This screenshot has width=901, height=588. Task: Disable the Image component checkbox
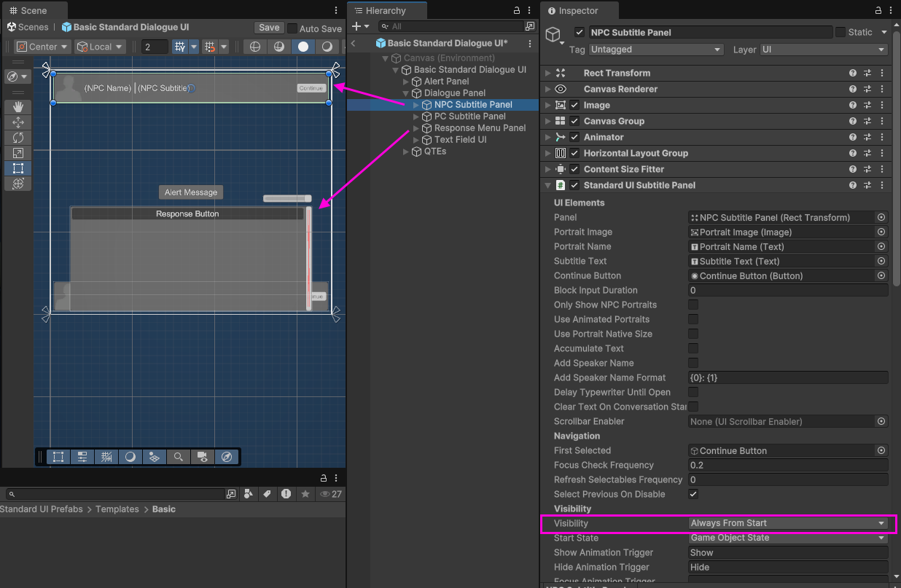pos(575,105)
